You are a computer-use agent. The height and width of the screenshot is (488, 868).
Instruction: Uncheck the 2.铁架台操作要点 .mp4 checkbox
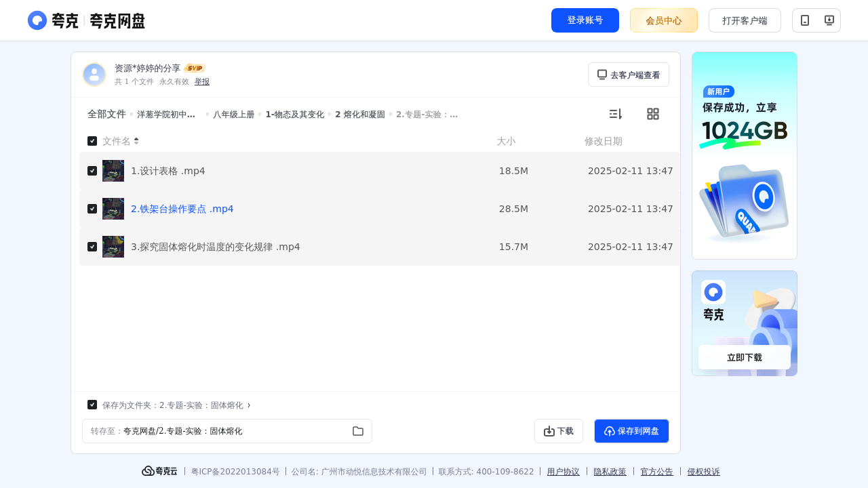[x=92, y=209]
